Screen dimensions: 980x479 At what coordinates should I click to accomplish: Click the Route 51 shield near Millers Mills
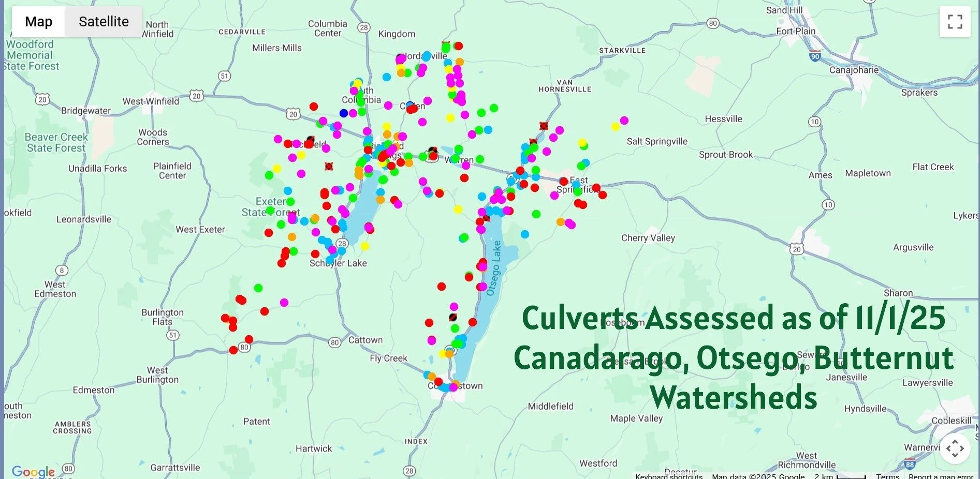[x=224, y=76]
